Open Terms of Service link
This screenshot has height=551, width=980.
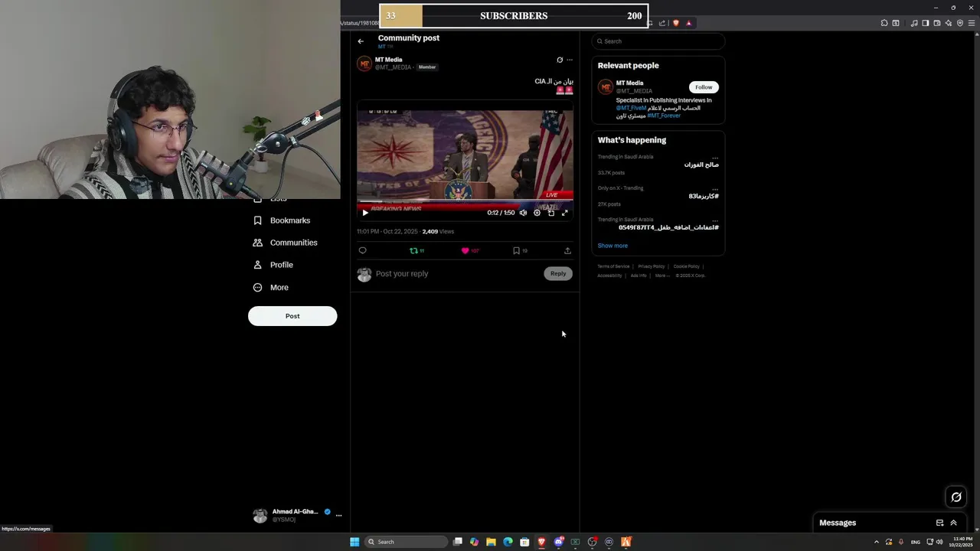(x=613, y=266)
